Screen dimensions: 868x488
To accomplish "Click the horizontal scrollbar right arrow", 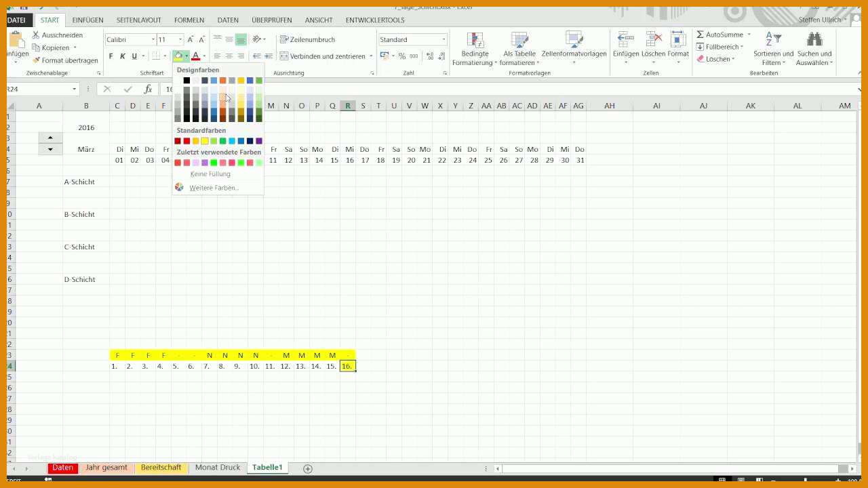I will pyautogui.click(x=852, y=468).
